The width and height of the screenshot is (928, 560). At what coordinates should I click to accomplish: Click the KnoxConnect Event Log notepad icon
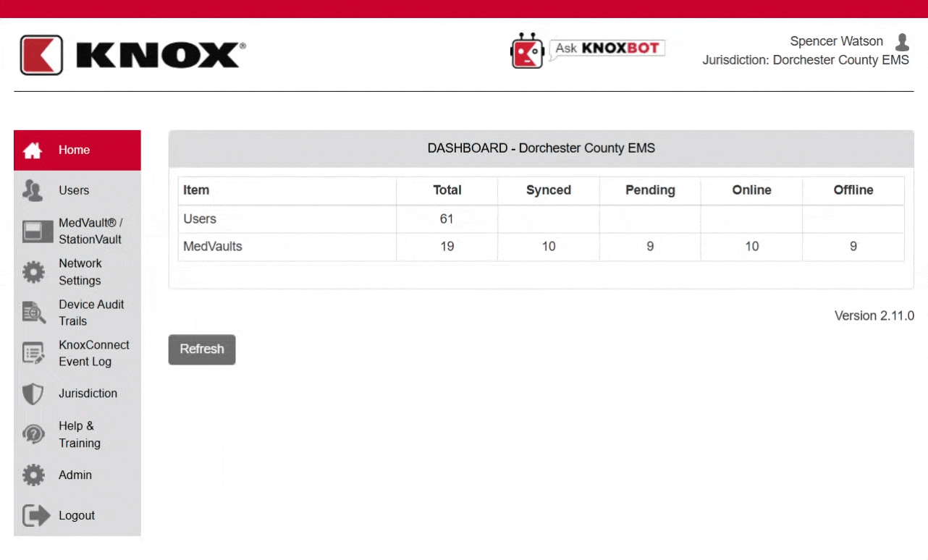click(x=33, y=353)
